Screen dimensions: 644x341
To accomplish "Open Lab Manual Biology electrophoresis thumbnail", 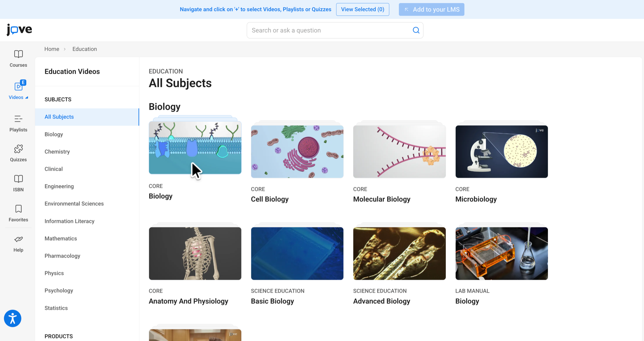I will point(501,253).
